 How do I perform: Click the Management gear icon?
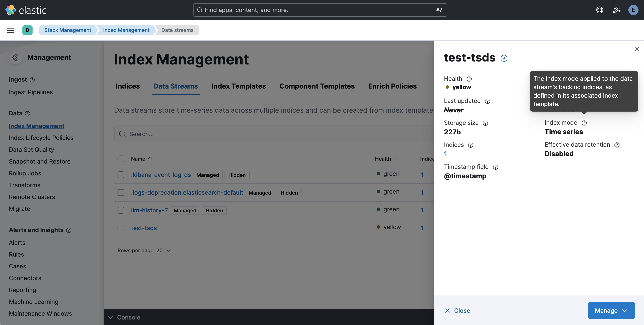pos(15,57)
